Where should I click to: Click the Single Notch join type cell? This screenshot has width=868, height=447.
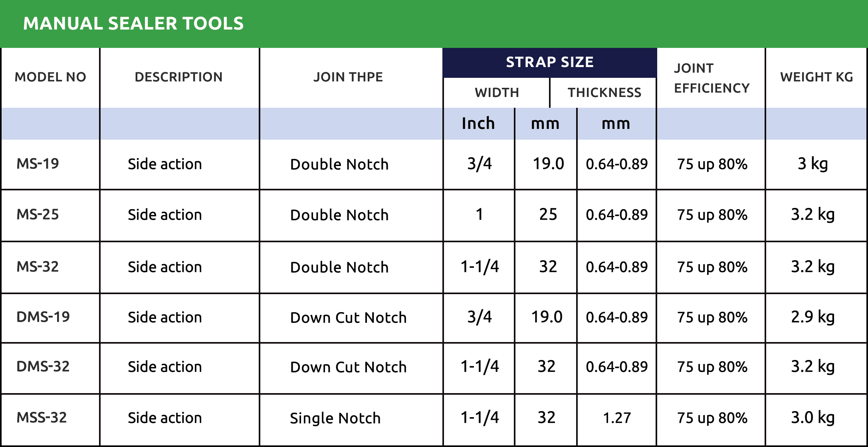coord(335,418)
